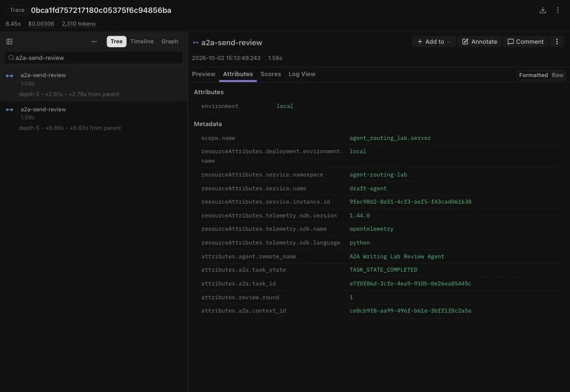Click value A2A Writing Lab Review Agent
Viewport: 570px width, 392px height.
click(397, 256)
